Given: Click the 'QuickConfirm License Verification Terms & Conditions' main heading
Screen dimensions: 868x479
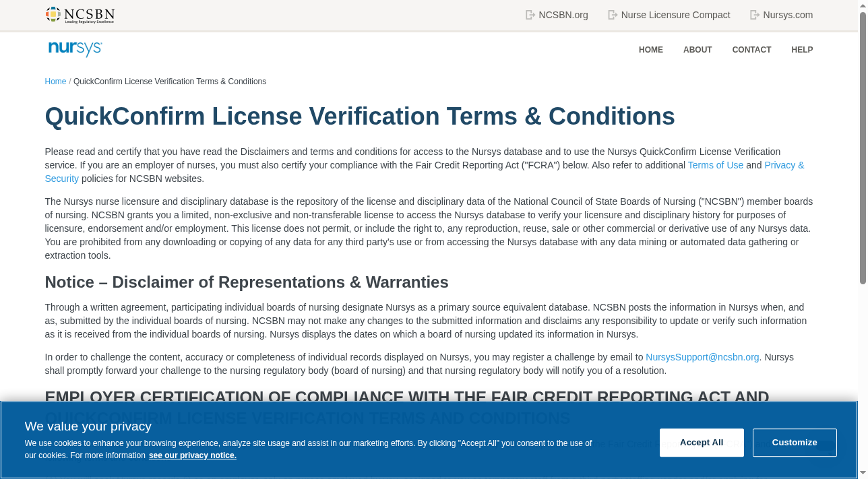Looking at the screenshot, I should [x=360, y=117].
